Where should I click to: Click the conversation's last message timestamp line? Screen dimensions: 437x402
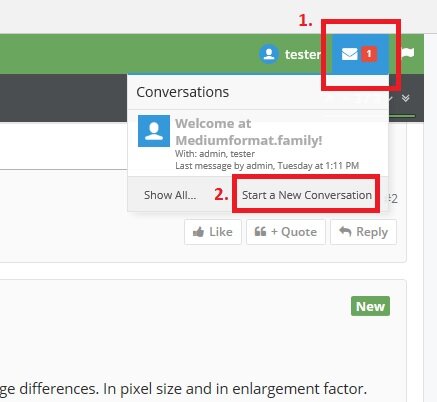click(x=267, y=166)
